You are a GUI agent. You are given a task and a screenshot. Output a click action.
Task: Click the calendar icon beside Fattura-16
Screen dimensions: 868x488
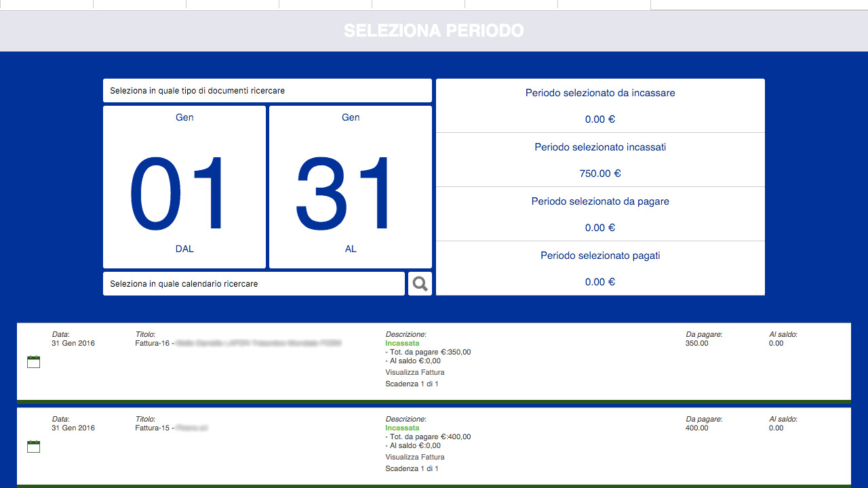pos(33,362)
